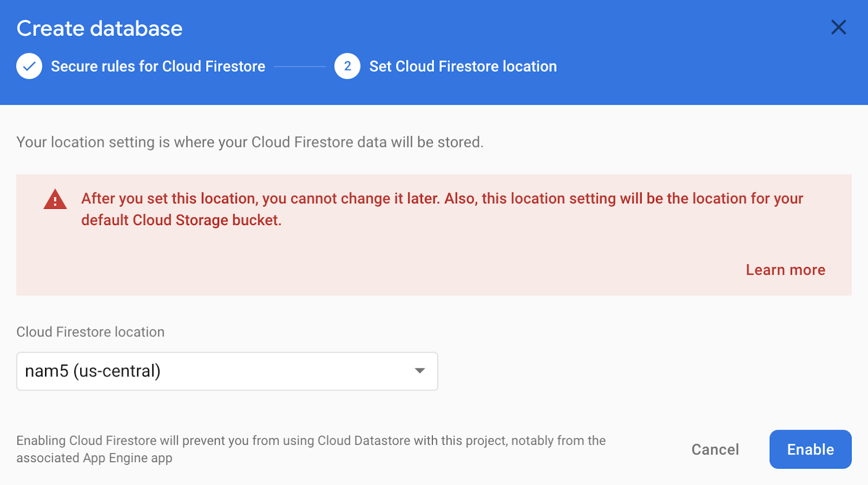The image size is (868, 485).
Task: Click the Cloud Datastore notice at bottom
Action: point(310,449)
